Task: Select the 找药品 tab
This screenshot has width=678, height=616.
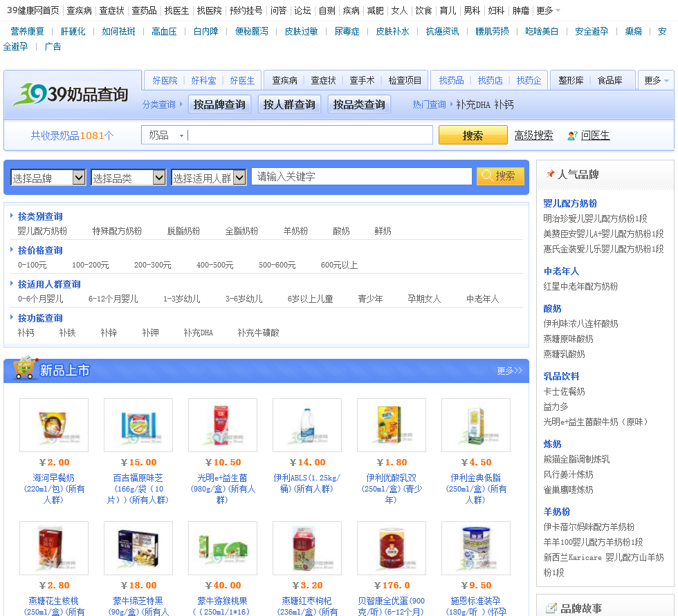Action: click(x=451, y=80)
